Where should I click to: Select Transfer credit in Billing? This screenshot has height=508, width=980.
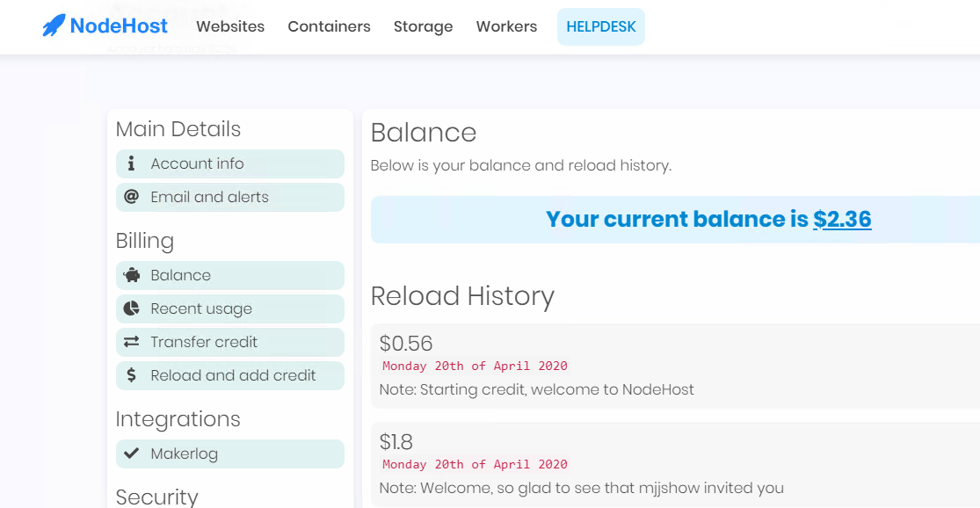pyautogui.click(x=204, y=342)
